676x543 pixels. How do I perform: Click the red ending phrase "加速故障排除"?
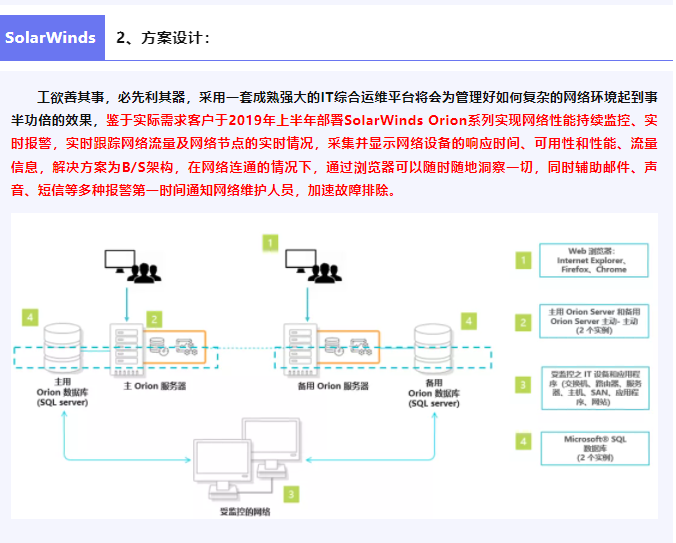pyautogui.click(x=347, y=190)
